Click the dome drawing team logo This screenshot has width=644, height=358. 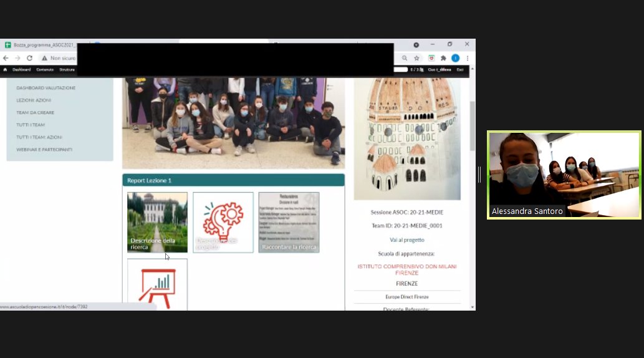pyautogui.click(x=407, y=138)
